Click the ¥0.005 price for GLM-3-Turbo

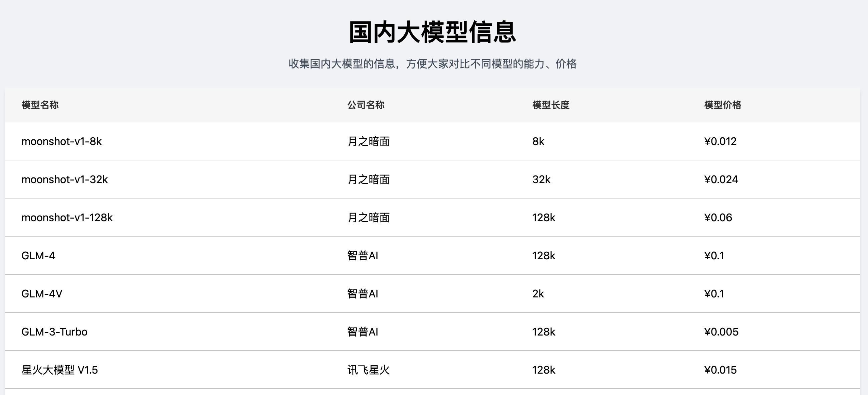point(721,332)
